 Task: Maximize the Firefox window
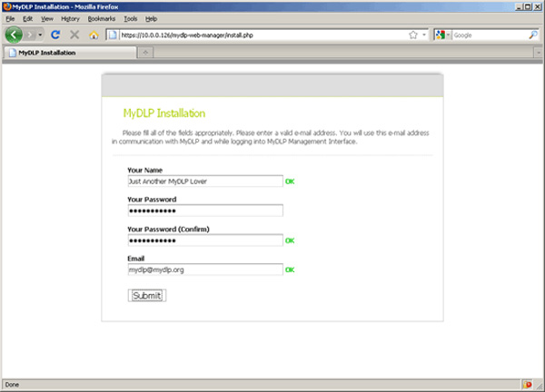[528, 6]
